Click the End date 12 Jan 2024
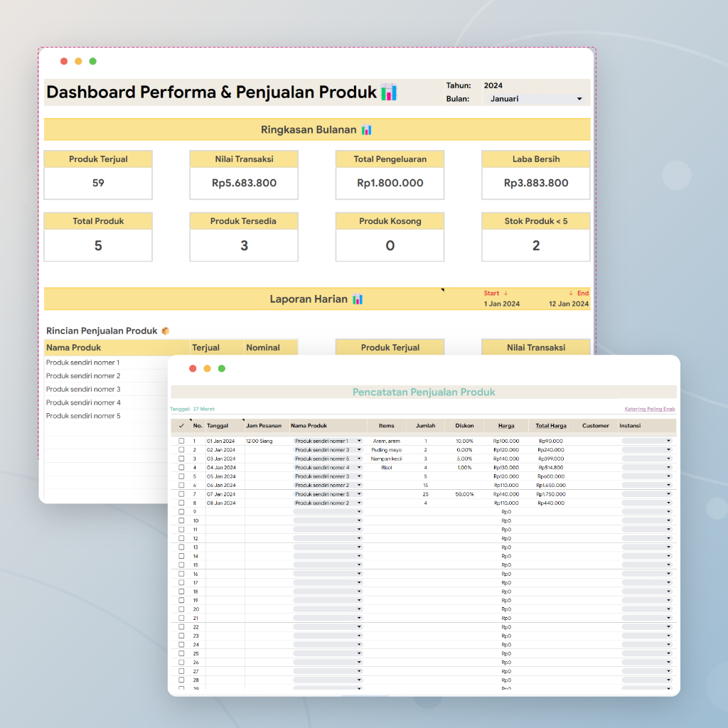Screen dimensions: 728x728 coord(569,304)
